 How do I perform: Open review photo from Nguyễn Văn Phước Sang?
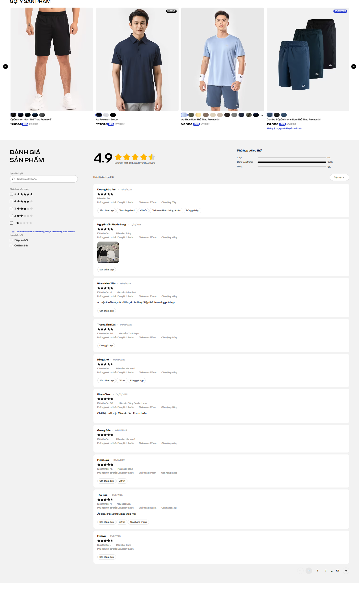coord(108,252)
